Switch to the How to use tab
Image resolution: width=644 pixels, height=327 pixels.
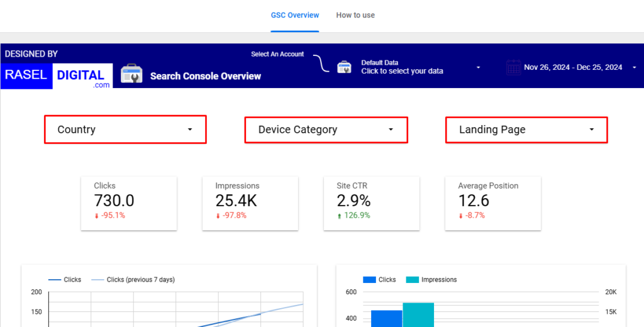pos(355,15)
